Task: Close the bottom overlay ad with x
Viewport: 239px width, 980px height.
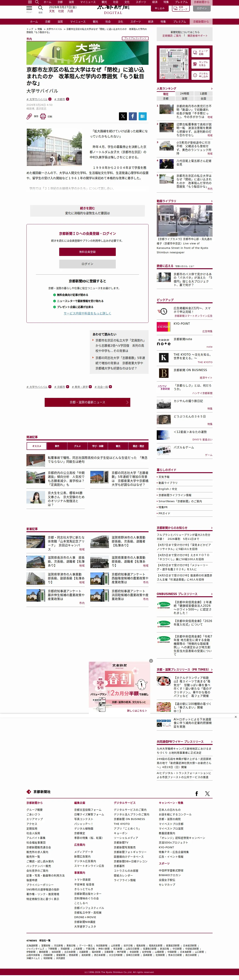Action: tap(236, 717)
